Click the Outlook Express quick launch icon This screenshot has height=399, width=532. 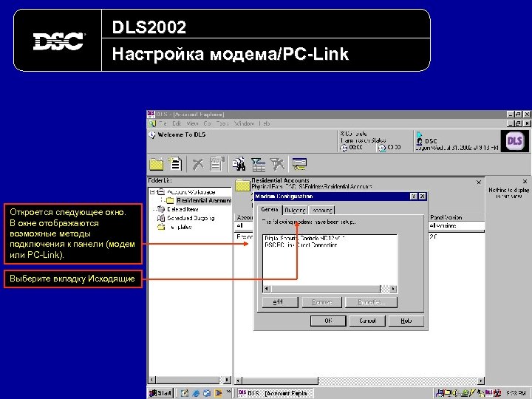pyautogui.click(x=207, y=393)
